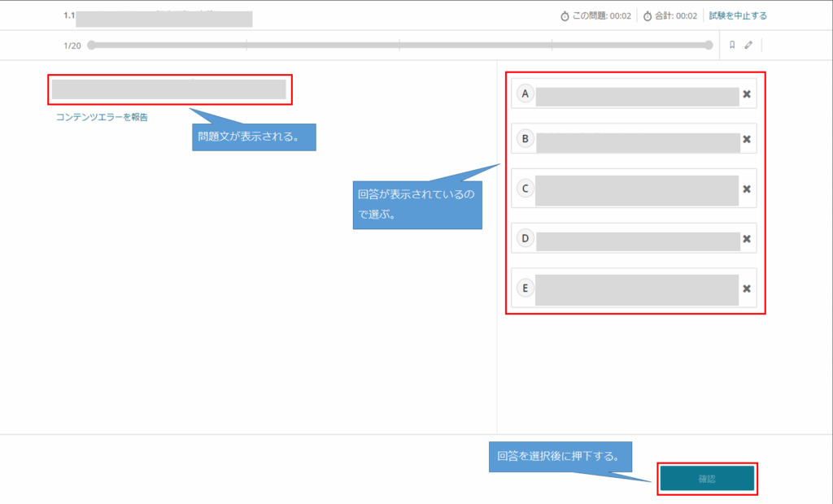Bookmark this question with the flag icon

(732, 46)
